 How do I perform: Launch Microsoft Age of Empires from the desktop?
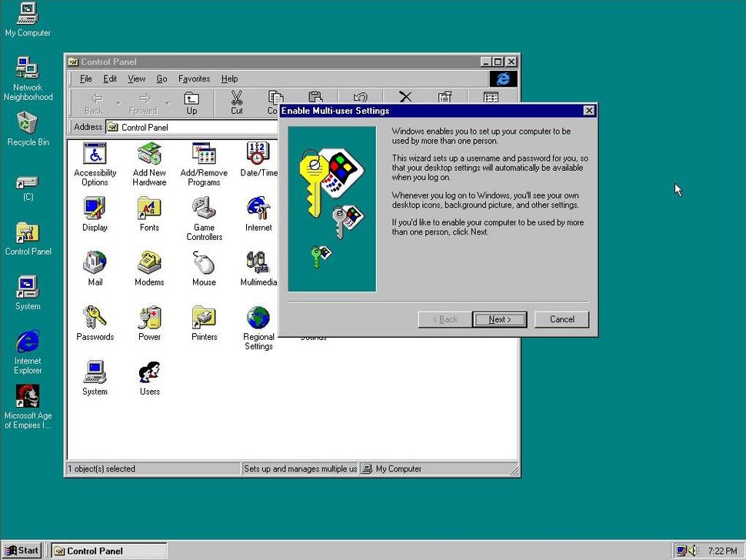28,396
